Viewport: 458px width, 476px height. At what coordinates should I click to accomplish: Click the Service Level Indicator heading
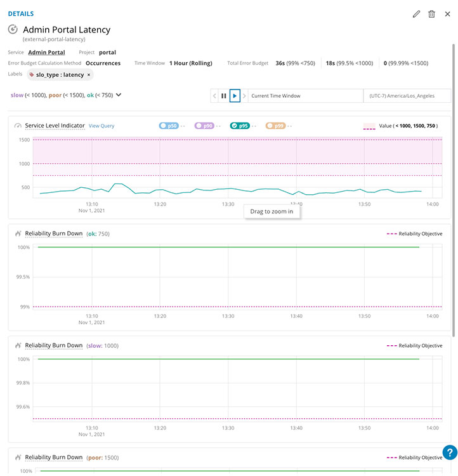(x=55, y=126)
